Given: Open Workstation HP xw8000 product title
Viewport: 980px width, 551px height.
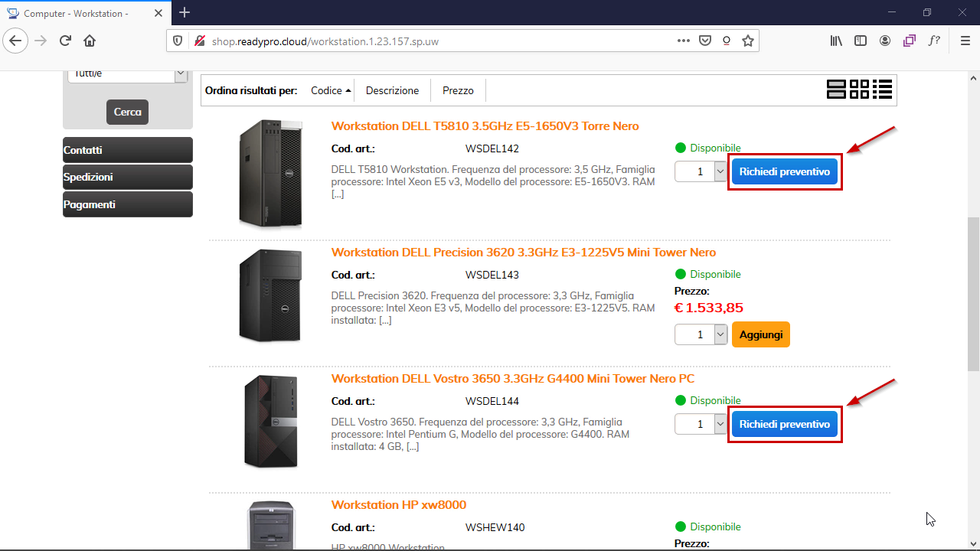Looking at the screenshot, I should [x=399, y=505].
